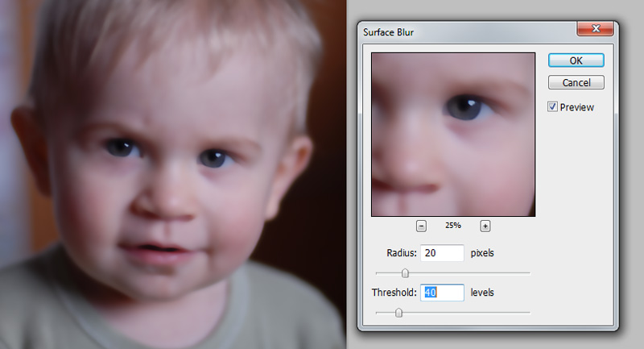Click the Threshold label text

coord(394,293)
